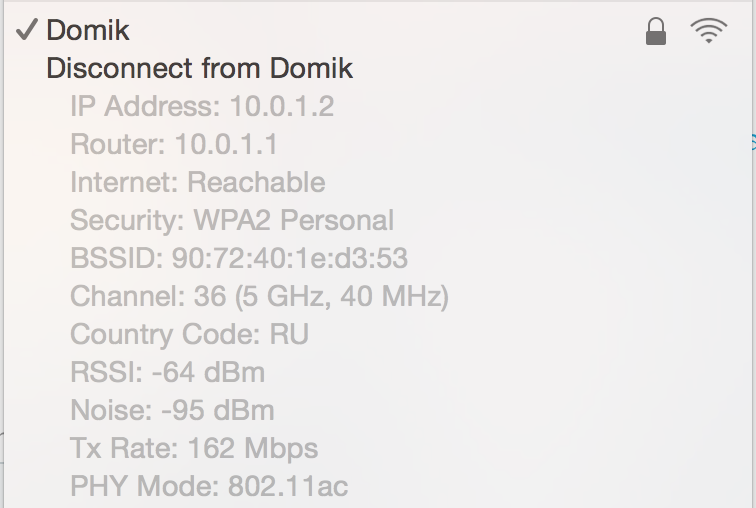Click the IP Address 10.0.1.2 line

202,106
